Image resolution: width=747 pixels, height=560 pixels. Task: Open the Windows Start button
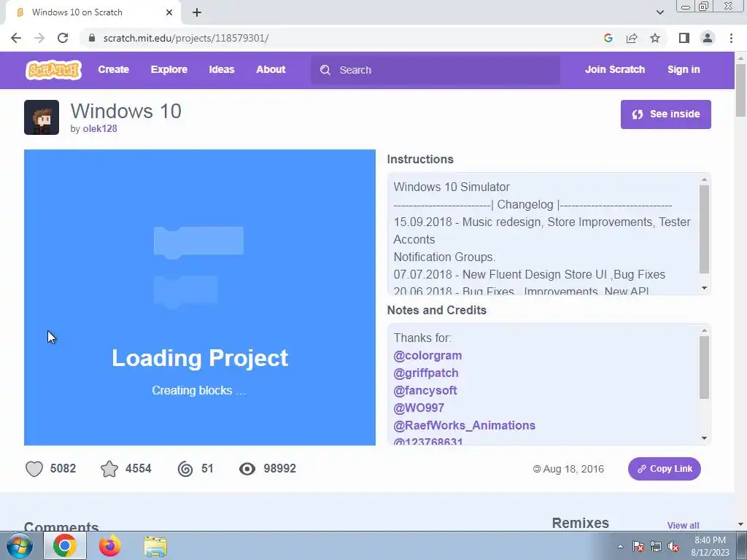[19, 546]
